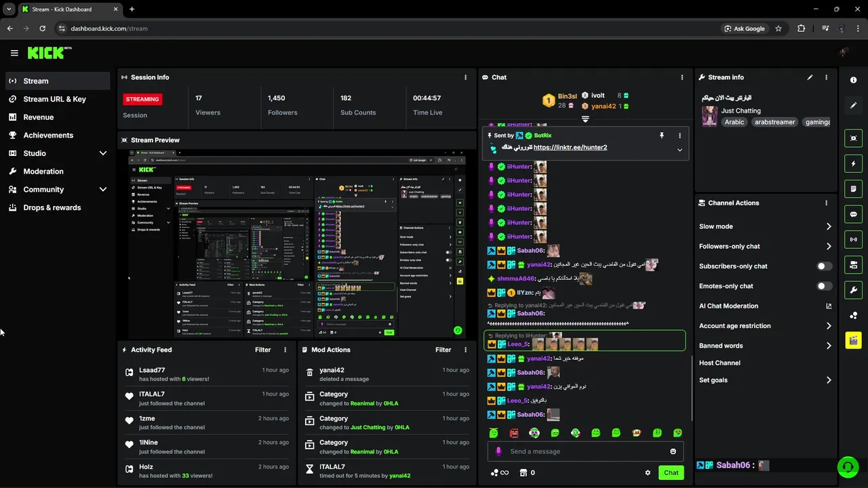Open AI Chat Moderation external link
Screen dimensions: 868x488
[829, 306]
